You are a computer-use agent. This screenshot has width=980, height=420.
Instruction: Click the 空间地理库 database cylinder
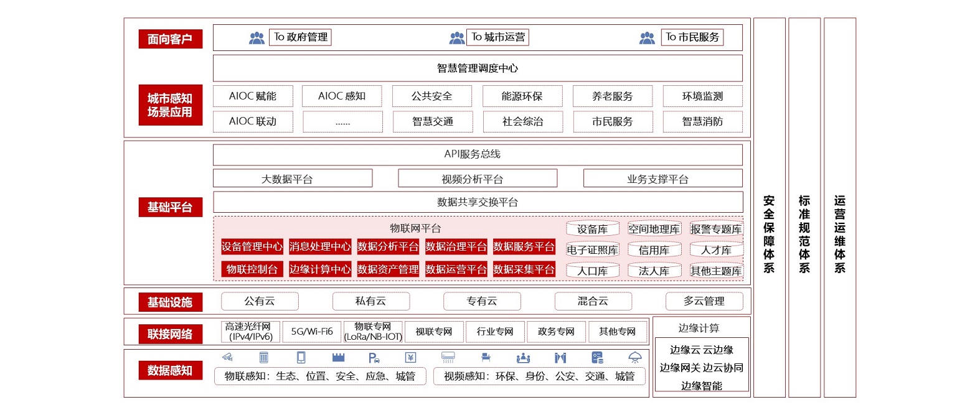coord(654,229)
